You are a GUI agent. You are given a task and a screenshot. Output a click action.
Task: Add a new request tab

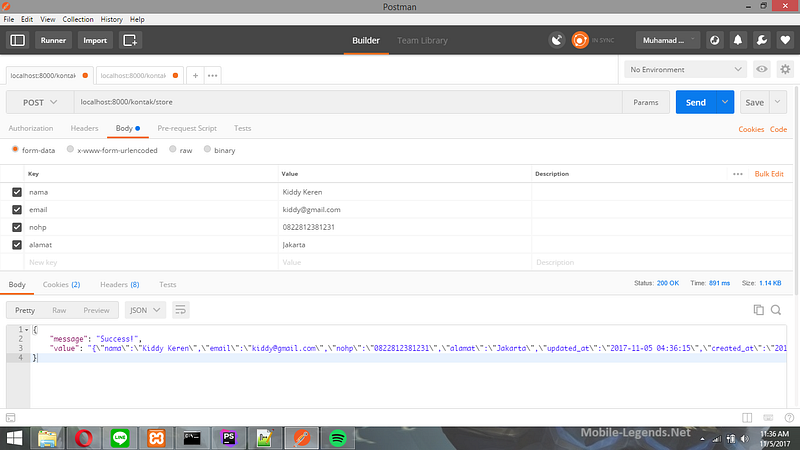[195, 76]
